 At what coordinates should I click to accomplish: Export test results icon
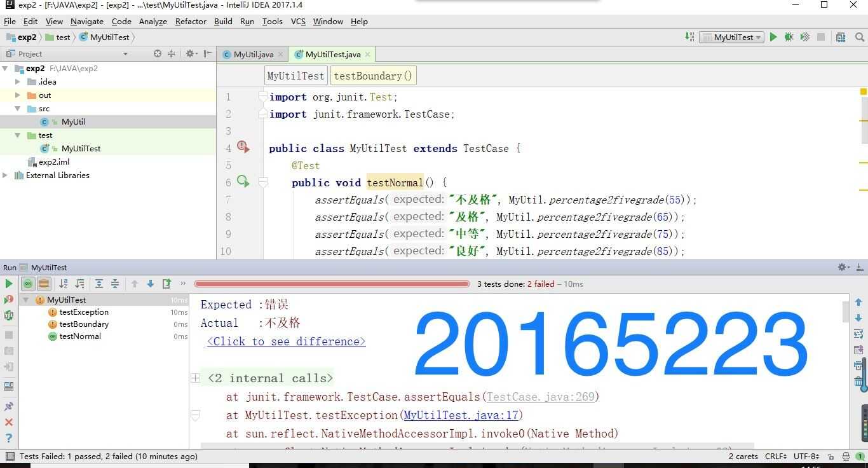coord(166,284)
